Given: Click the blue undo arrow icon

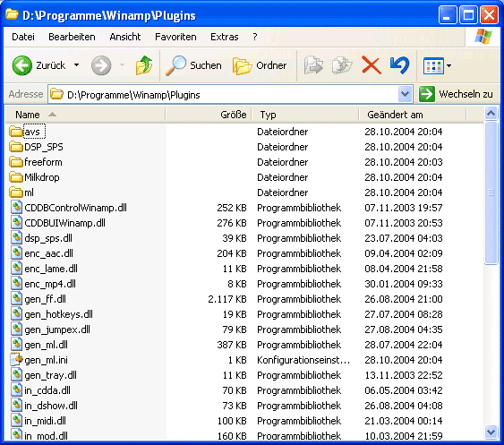Looking at the screenshot, I should pyautogui.click(x=399, y=65).
